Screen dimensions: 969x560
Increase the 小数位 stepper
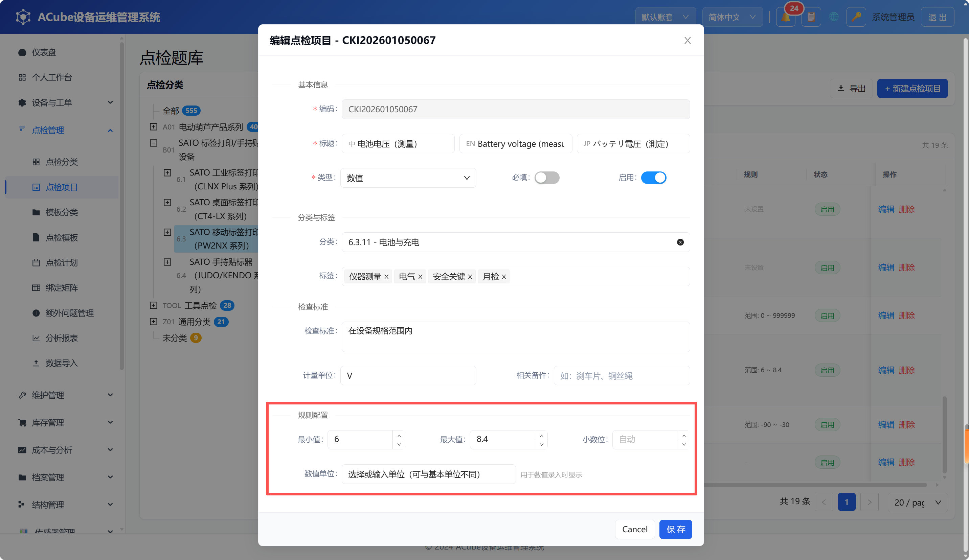(x=684, y=435)
